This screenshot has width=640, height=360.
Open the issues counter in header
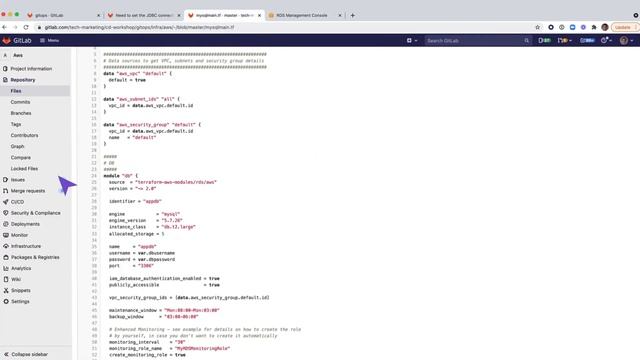coord(544,40)
